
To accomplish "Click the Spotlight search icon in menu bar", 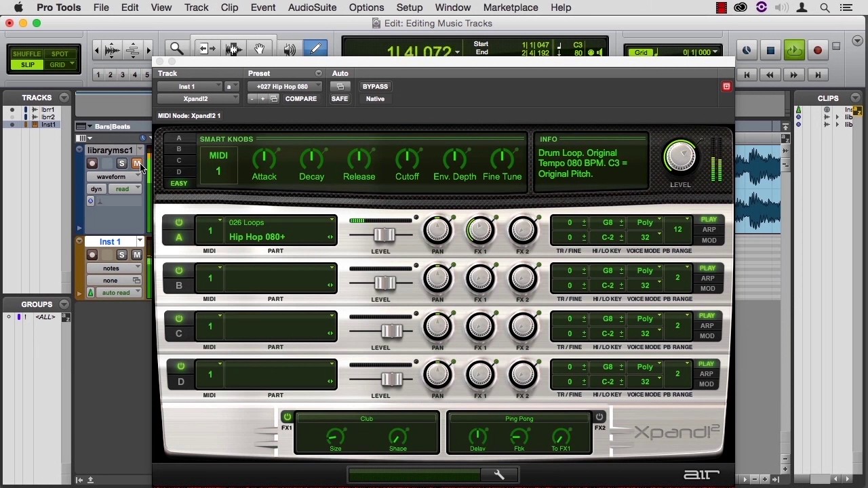I will click(825, 7).
